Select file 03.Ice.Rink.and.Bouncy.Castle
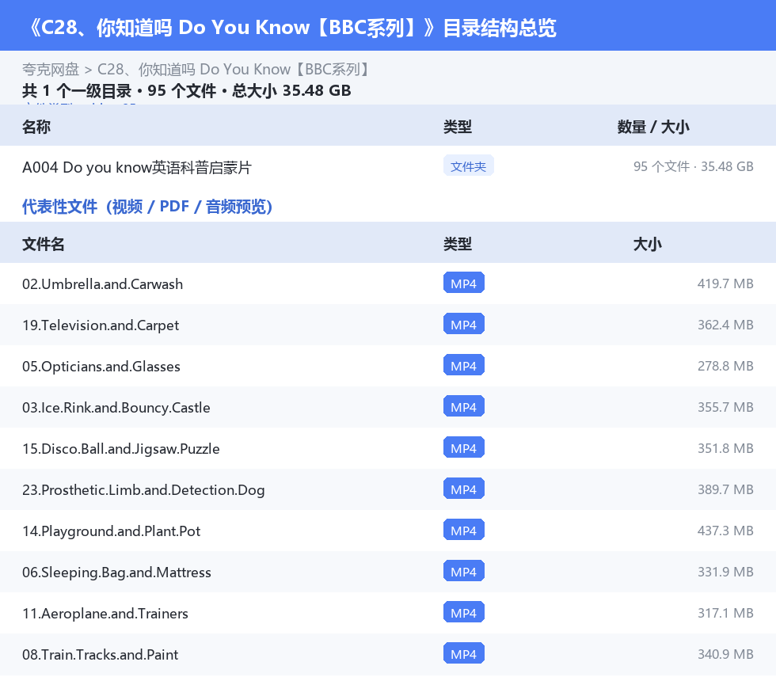The height and width of the screenshot is (700, 776). (116, 408)
